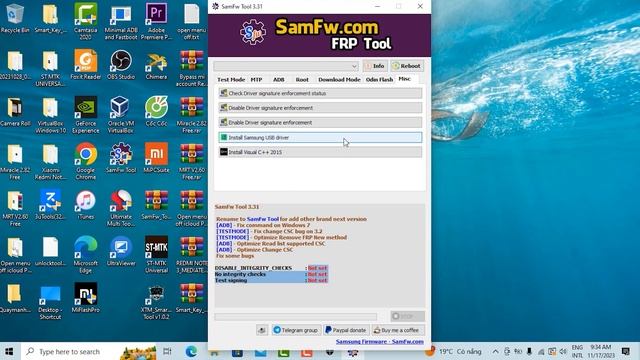Image resolution: width=640 pixels, height=360 pixels.
Task: Click Disable Driver signature enforcement
Action: point(320,108)
